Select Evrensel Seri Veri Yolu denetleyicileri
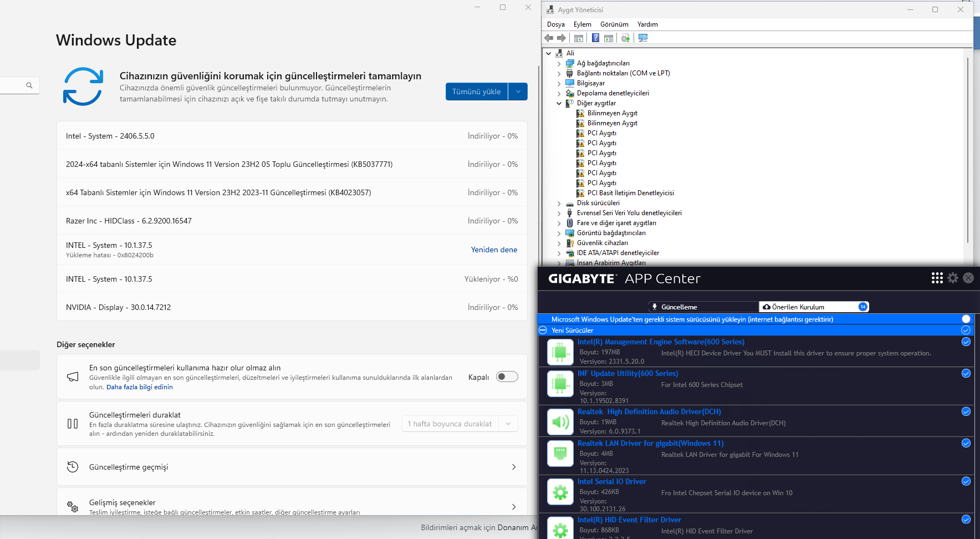This screenshot has height=539, width=980. coord(629,213)
